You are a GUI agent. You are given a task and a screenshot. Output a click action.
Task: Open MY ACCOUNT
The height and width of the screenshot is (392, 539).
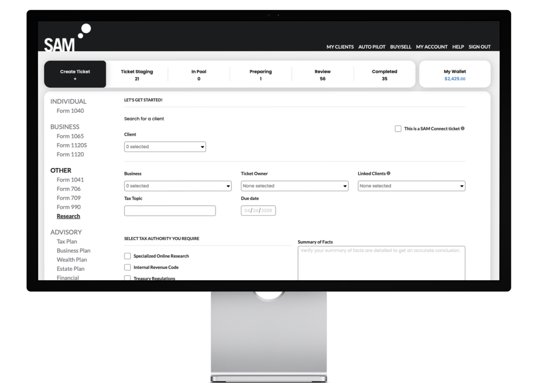pos(432,47)
